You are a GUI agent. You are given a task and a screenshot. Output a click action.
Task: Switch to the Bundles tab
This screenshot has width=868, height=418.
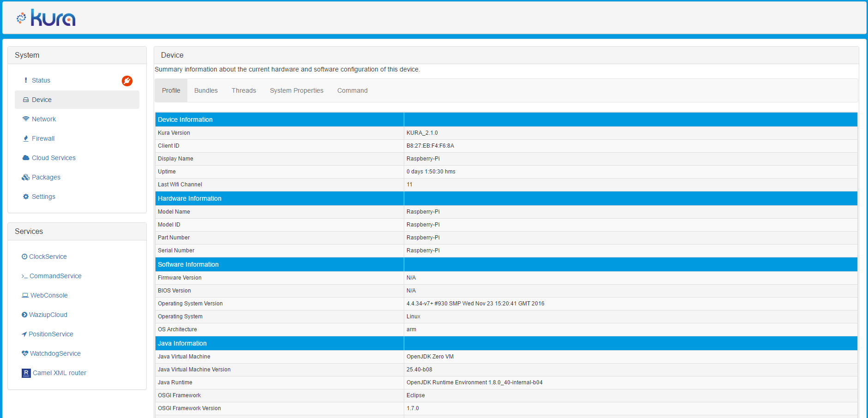point(206,90)
